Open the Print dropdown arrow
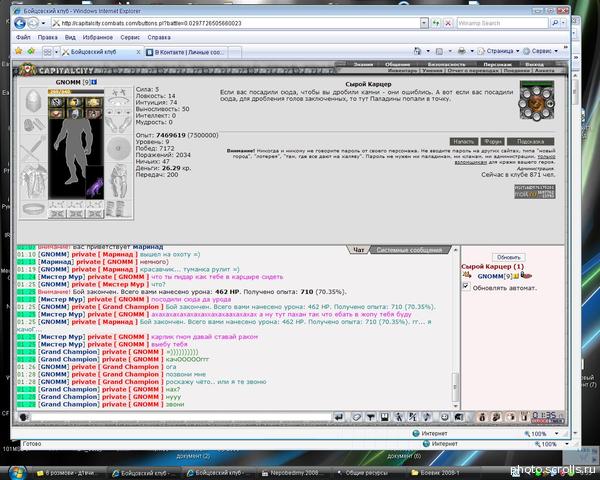600x480 pixels. click(x=472, y=51)
